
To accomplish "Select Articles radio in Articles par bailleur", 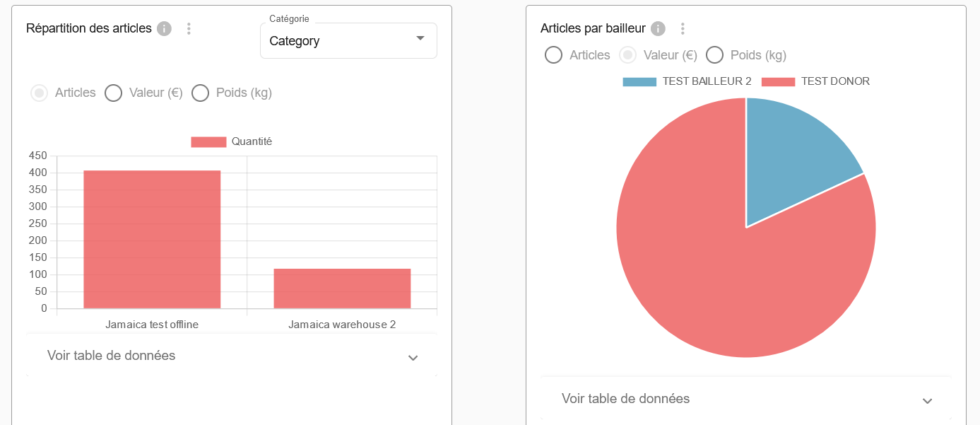I will [x=554, y=55].
